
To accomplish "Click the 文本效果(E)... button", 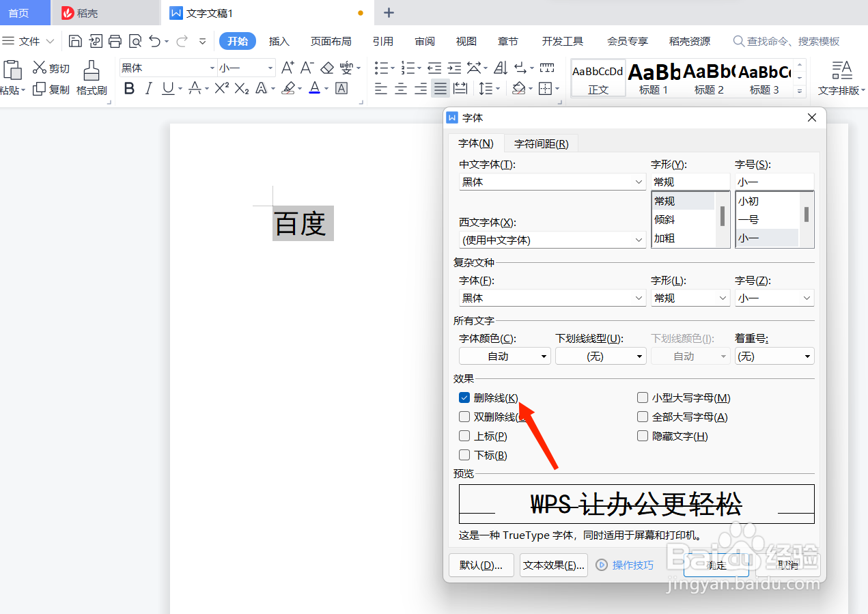I will point(554,565).
